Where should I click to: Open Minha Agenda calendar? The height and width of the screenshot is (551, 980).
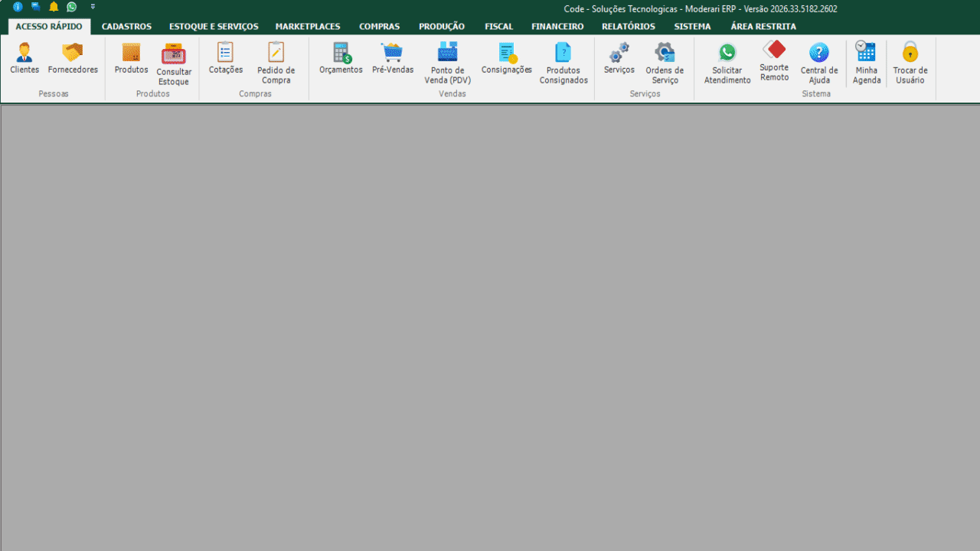867,52
